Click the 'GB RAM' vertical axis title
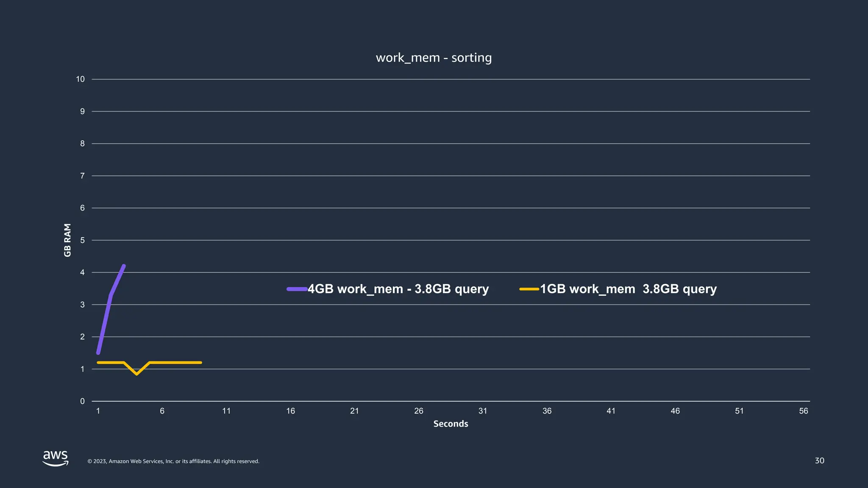The width and height of the screenshot is (868, 488). tap(67, 240)
